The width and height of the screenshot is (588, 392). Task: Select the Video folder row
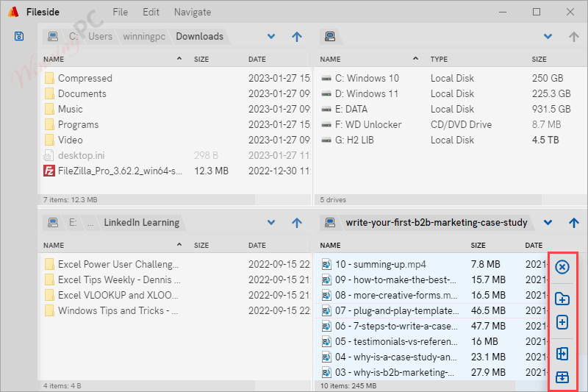pos(176,140)
